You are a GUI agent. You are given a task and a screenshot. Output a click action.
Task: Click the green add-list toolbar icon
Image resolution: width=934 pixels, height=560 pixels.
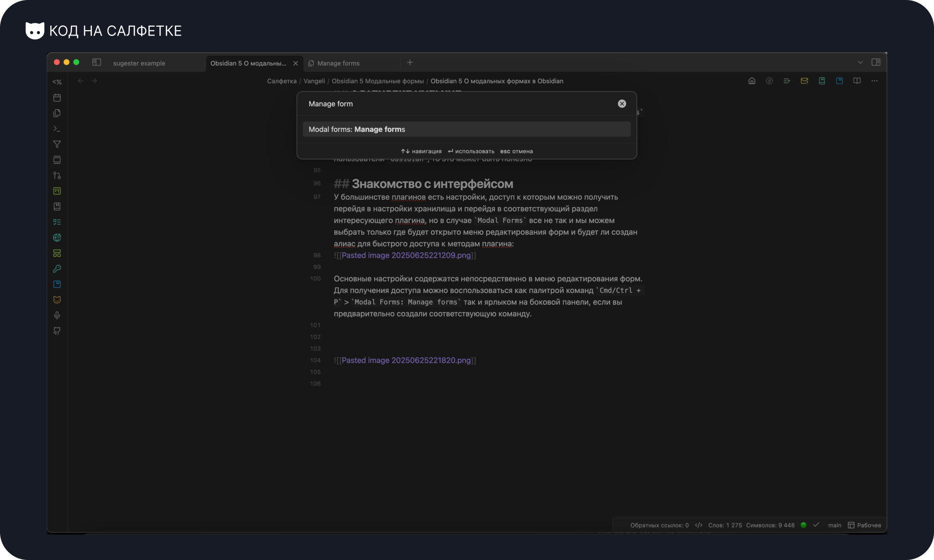(787, 81)
